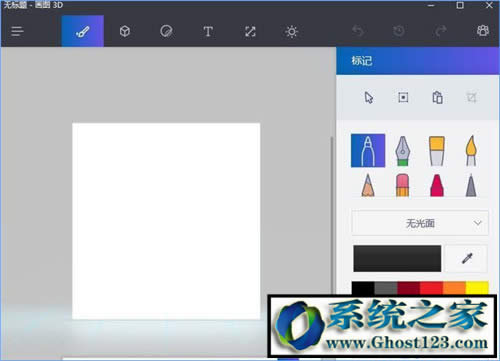Maximize the Paint 3D window

[x=460, y=5]
